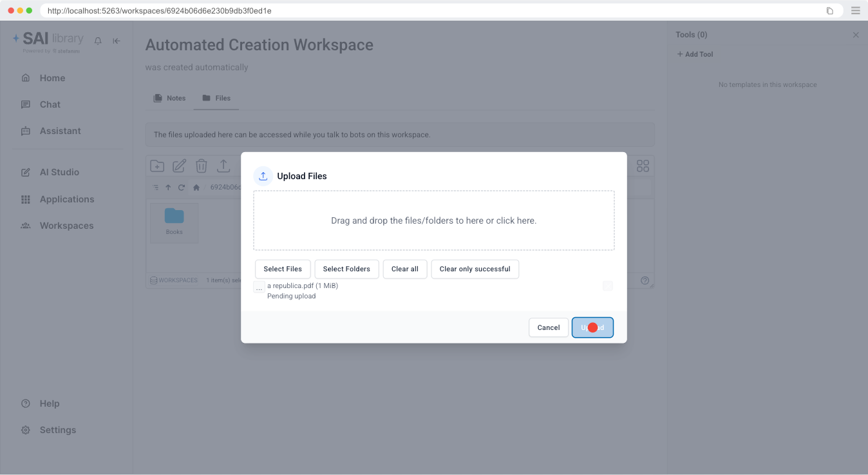The image size is (868, 475).
Task: Open AI Studio from the sidebar
Action: (x=59, y=172)
